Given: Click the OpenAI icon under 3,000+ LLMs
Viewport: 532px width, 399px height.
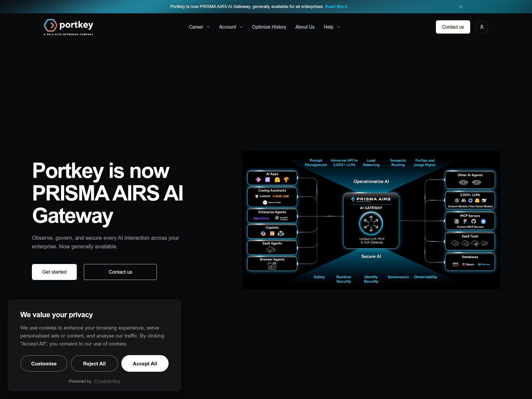Looking at the screenshot, I should coord(457,200).
